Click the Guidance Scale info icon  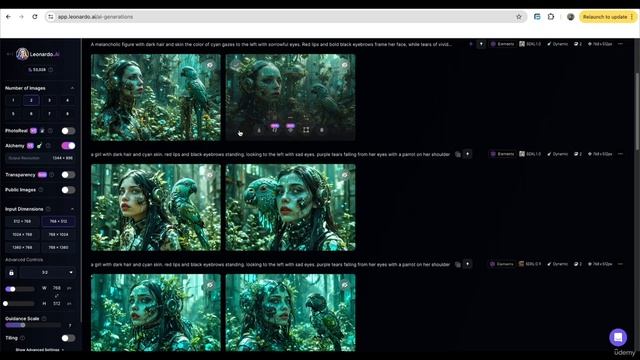(44, 319)
